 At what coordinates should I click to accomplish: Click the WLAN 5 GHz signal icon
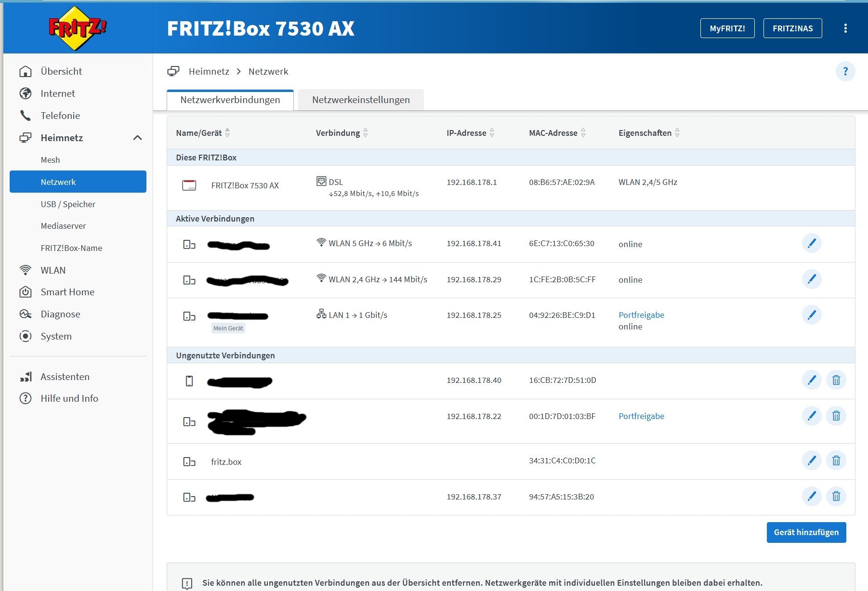321,242
